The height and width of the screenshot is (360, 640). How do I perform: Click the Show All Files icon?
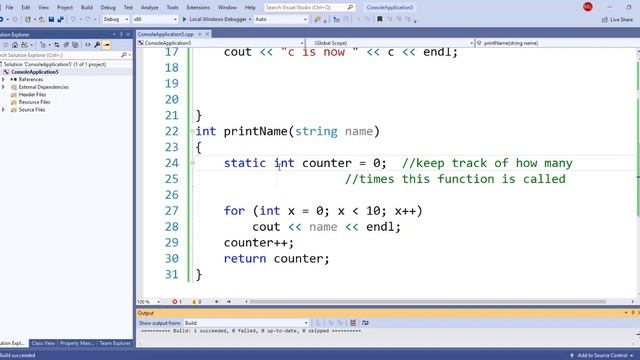75,45
